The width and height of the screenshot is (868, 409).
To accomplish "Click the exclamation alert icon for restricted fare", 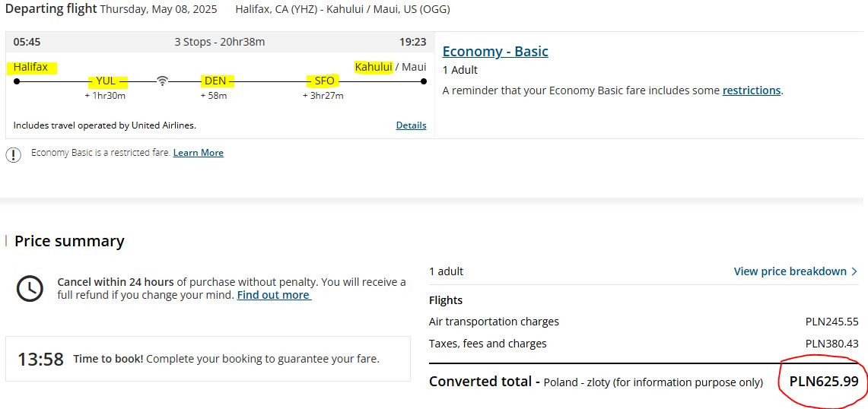I will [x=13, y=155].
